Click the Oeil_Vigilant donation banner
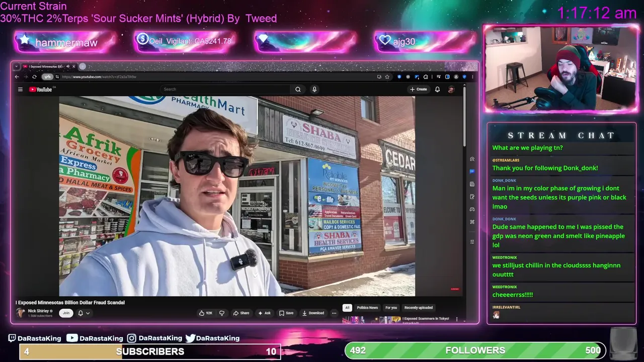This screenshot has height=362, width=644. (185, 41)
